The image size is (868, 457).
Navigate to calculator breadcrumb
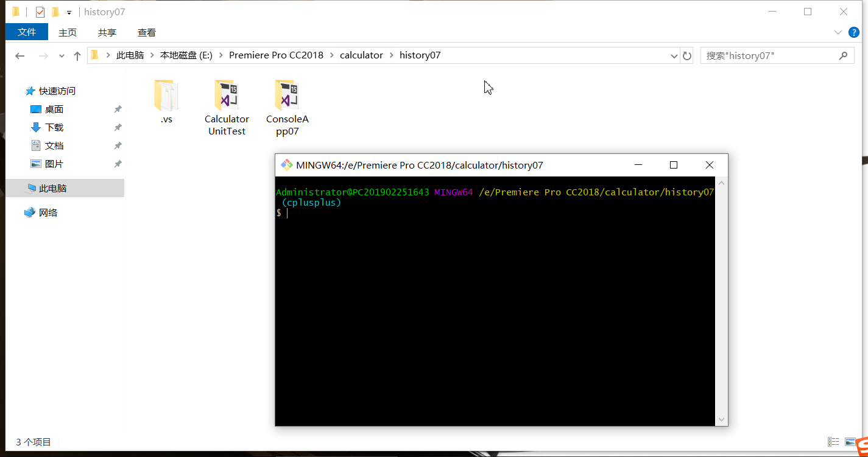point(361,55)
